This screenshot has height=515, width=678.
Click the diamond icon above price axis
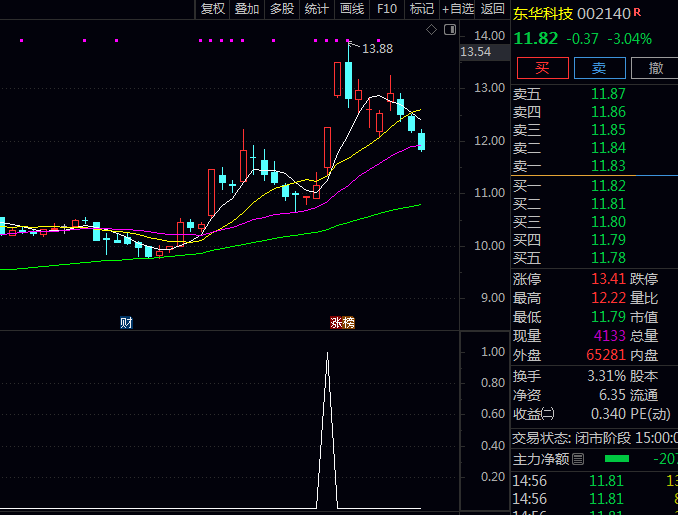tap(431, 30)
